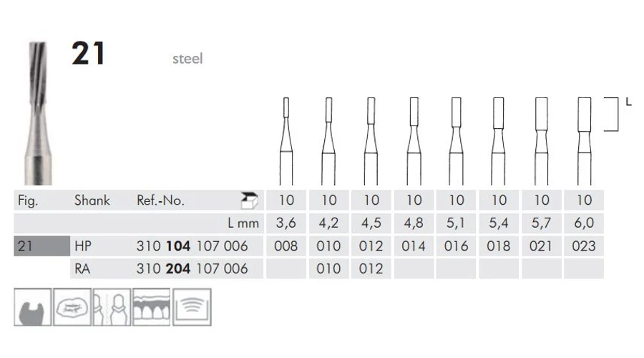Image resolution: width=644 pixels, height=358 pixels.
Task: Click RA size 012
Action: point(371,268)
